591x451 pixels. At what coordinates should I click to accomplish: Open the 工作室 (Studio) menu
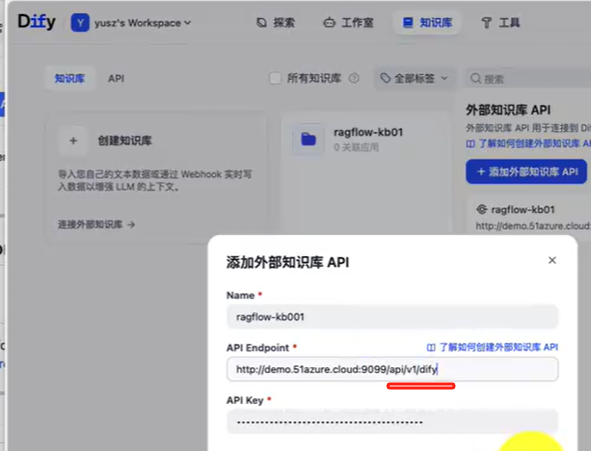click(348, 23)
